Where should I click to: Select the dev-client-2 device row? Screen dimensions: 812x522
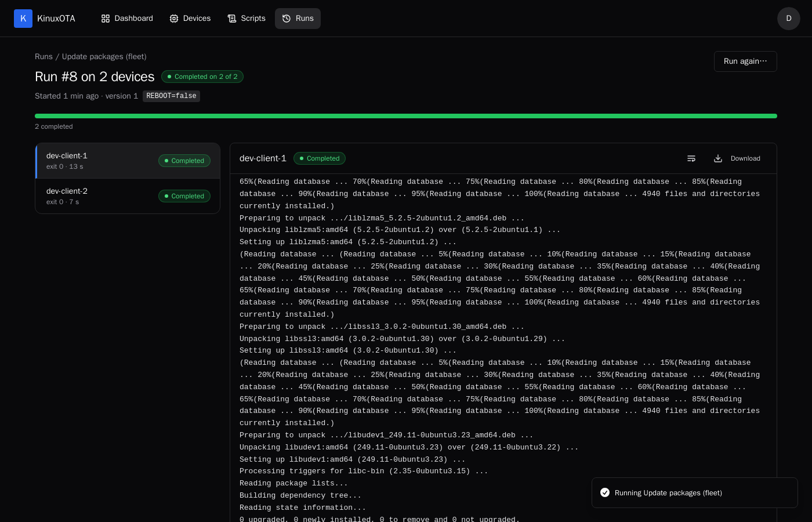(x=128, y=196)
